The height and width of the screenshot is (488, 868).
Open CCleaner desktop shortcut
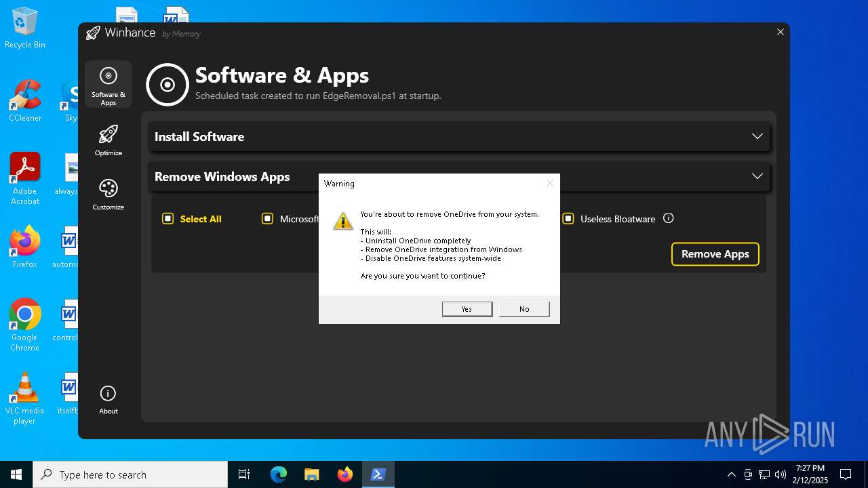pos(25,100)
